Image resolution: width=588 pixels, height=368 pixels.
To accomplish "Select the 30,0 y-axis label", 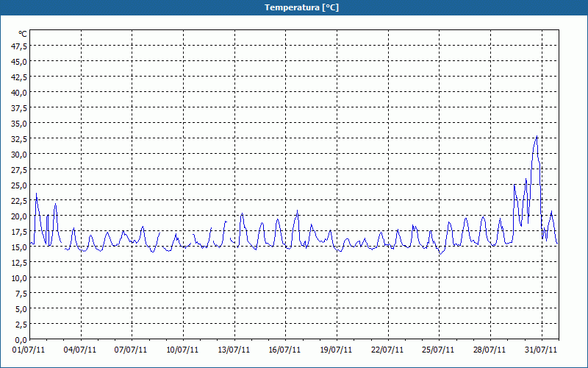I will [x=19, y=154].
